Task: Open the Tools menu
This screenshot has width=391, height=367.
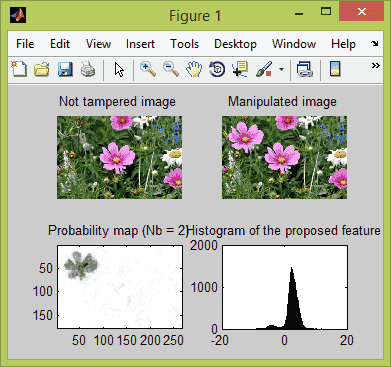Action: [x=184, y=44]
